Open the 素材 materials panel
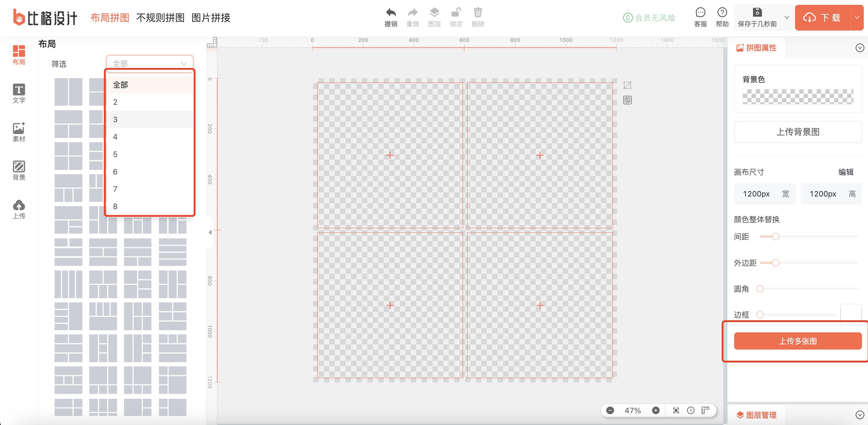868x425 pixels. point(19,132)
